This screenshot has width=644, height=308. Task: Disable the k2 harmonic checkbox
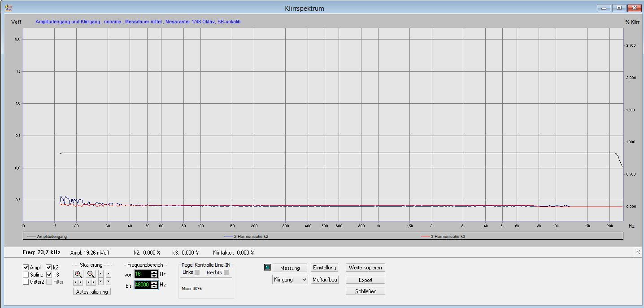[49, 268]
